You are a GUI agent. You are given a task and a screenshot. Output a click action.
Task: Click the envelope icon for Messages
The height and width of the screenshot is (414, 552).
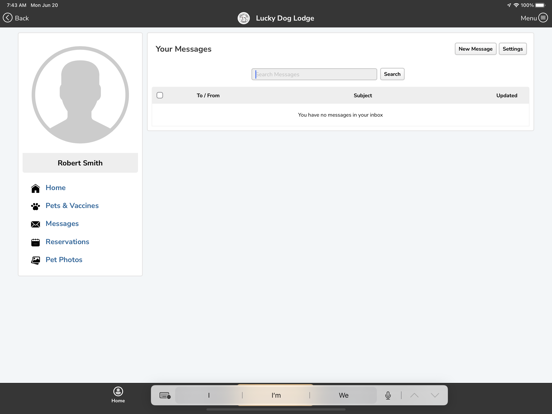pos(35,224)
